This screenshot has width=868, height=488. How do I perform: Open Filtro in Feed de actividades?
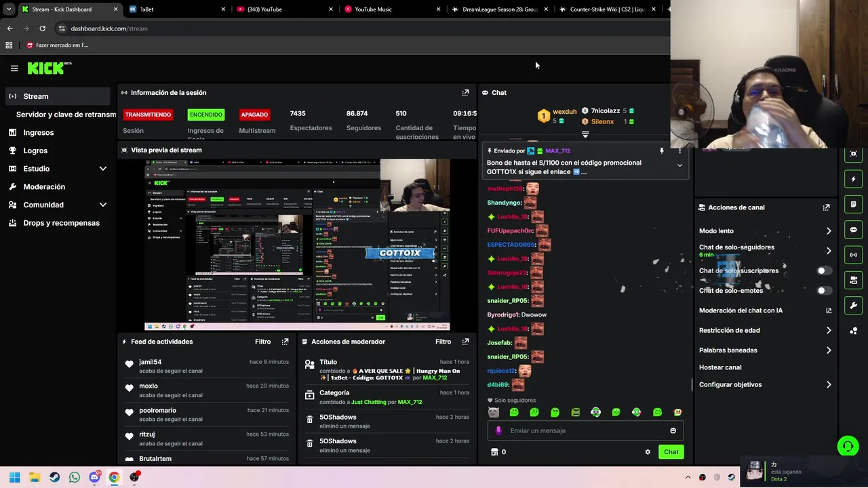coord(262,342)
